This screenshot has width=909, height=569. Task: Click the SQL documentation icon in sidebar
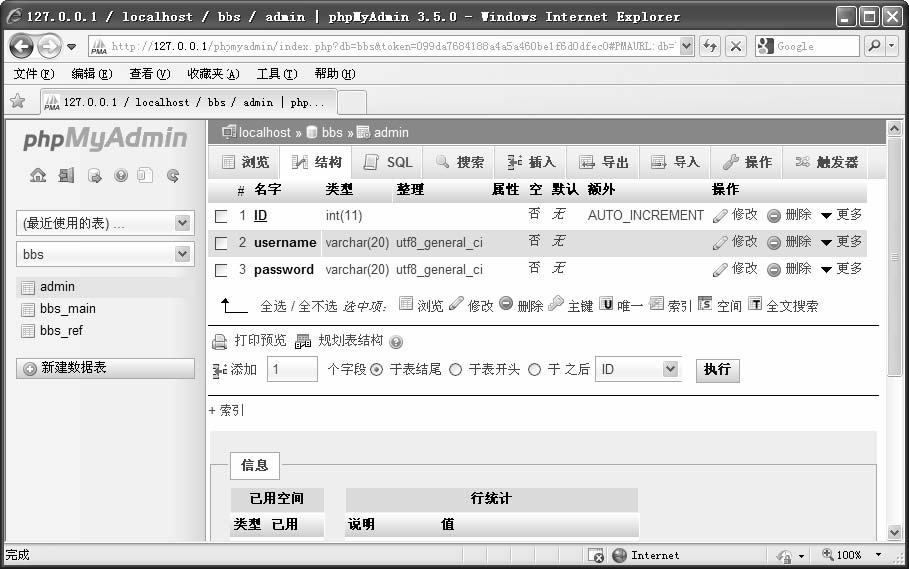point(145,175)
